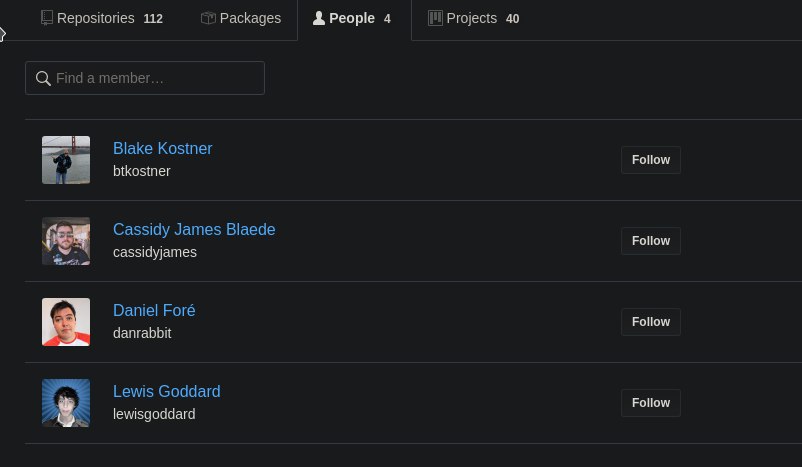Open the Daniel Foré profile link
802x467 pixels.
pos(154,310)
